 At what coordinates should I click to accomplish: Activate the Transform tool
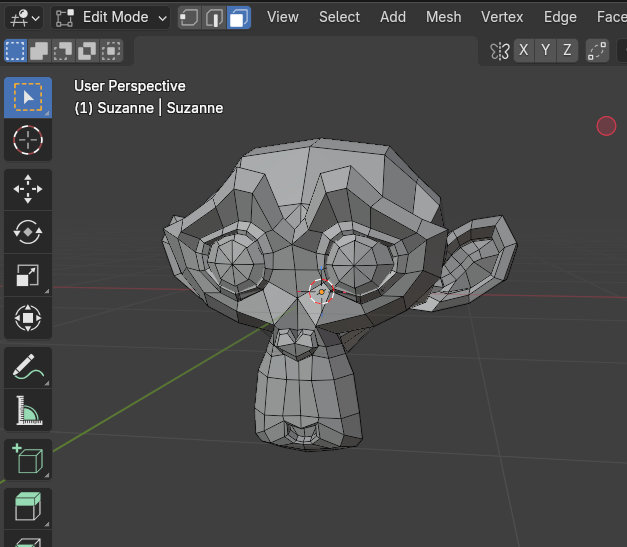pyautogui.click(x=28, y=318)
